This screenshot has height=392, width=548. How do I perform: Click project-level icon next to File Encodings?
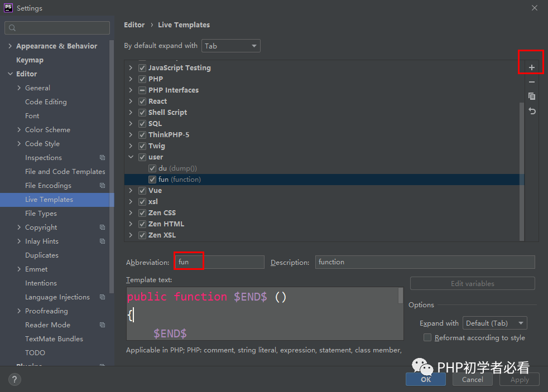pos(102,186)
